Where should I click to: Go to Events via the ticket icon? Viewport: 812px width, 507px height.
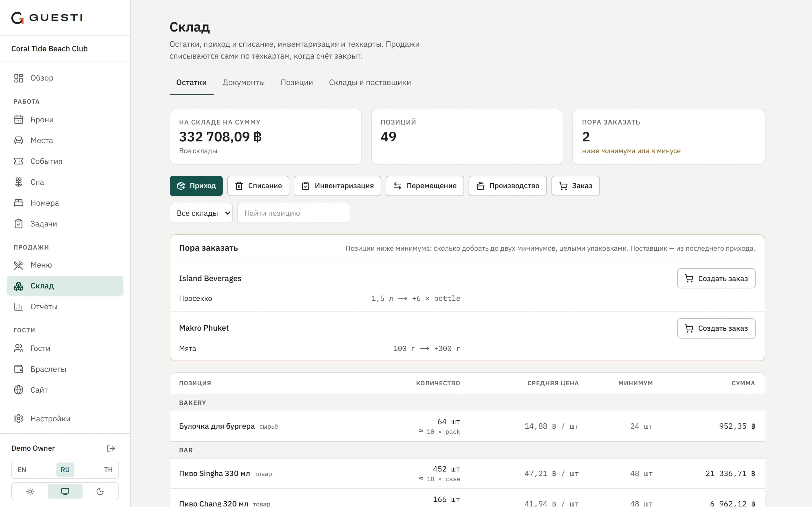point(18,161)
